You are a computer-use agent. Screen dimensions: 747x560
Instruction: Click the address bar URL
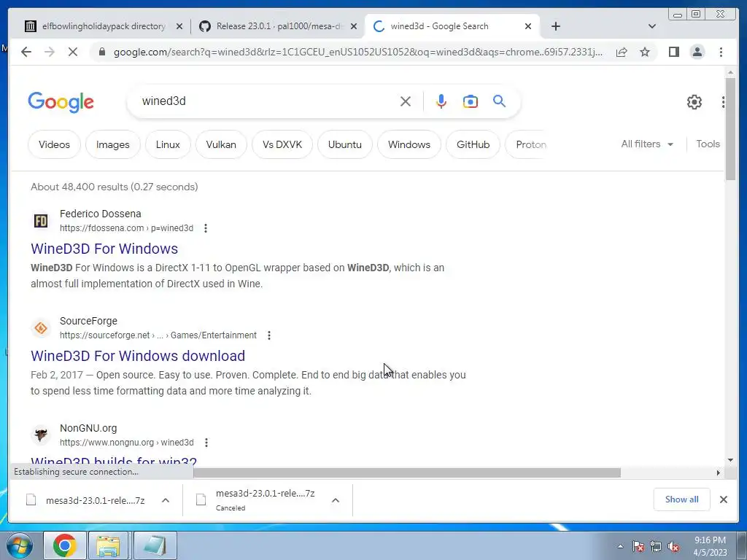(357, 52)
